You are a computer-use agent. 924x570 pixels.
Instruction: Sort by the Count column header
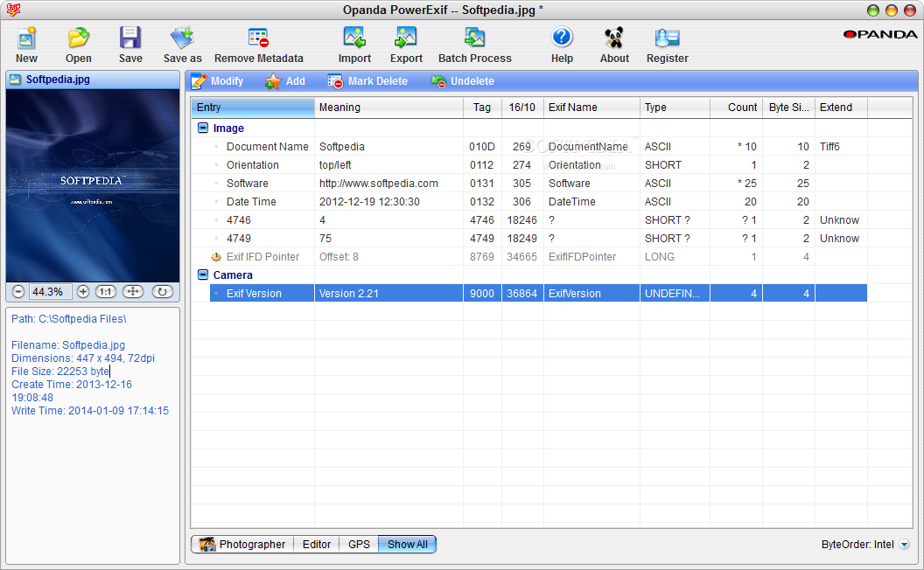tap(737, 108)
